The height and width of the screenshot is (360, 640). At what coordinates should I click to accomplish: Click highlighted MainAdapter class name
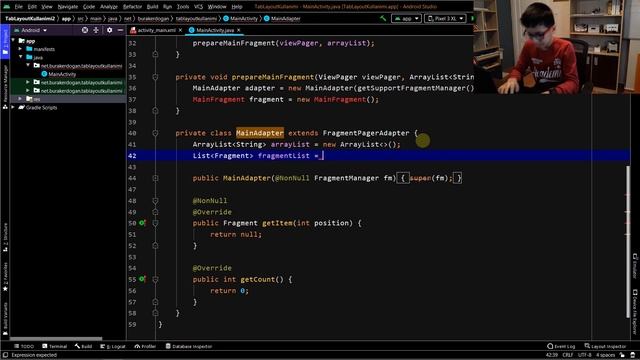click(x=260, y=133)
